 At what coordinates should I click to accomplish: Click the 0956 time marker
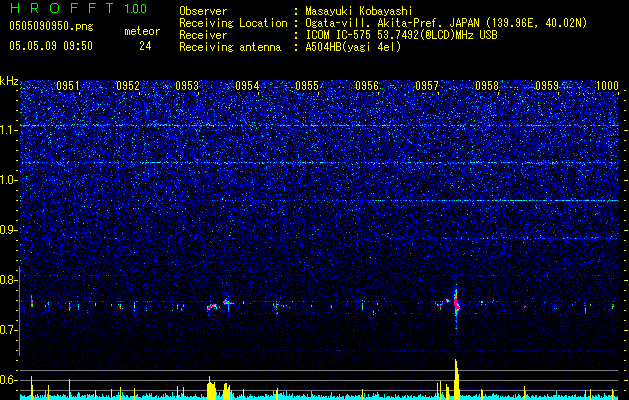367,86
